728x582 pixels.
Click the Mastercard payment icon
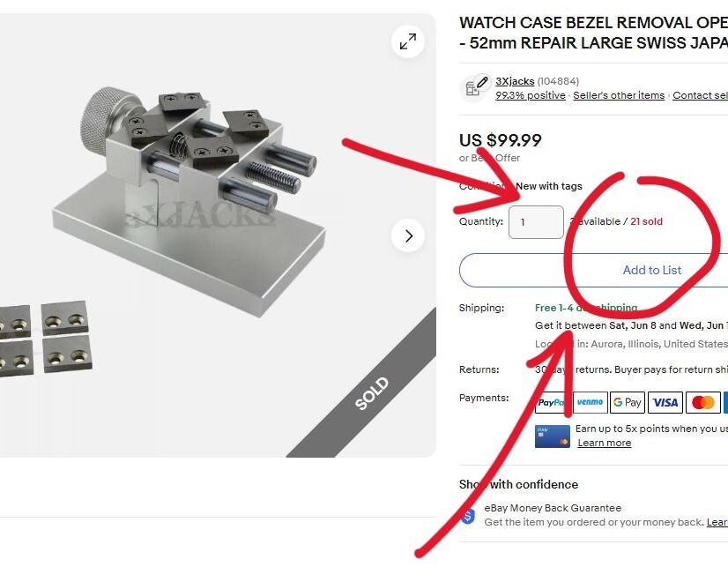point(703,402)
